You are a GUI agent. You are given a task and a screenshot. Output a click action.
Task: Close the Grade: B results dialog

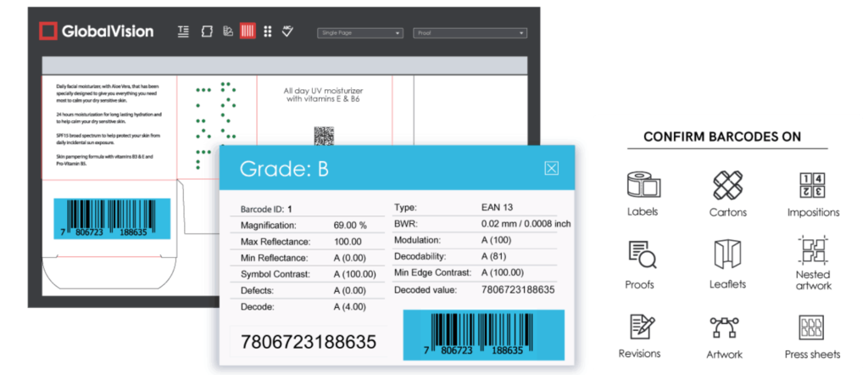pyautogui.click(x=551, y=168)
